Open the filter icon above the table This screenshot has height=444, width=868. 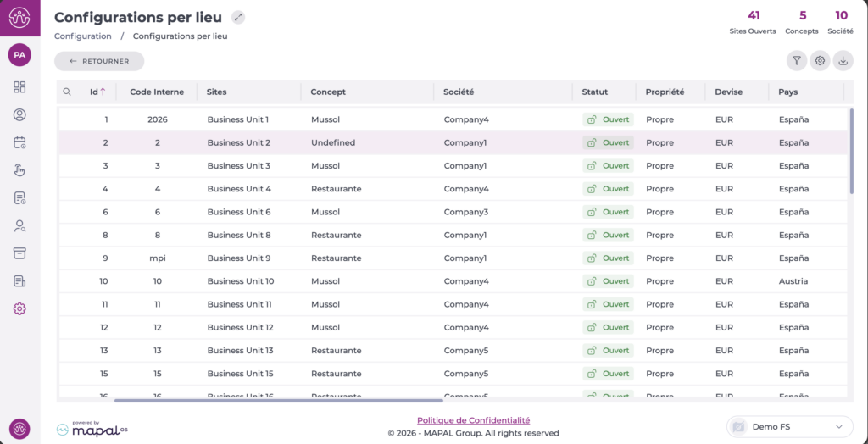[x=797, y=60]
